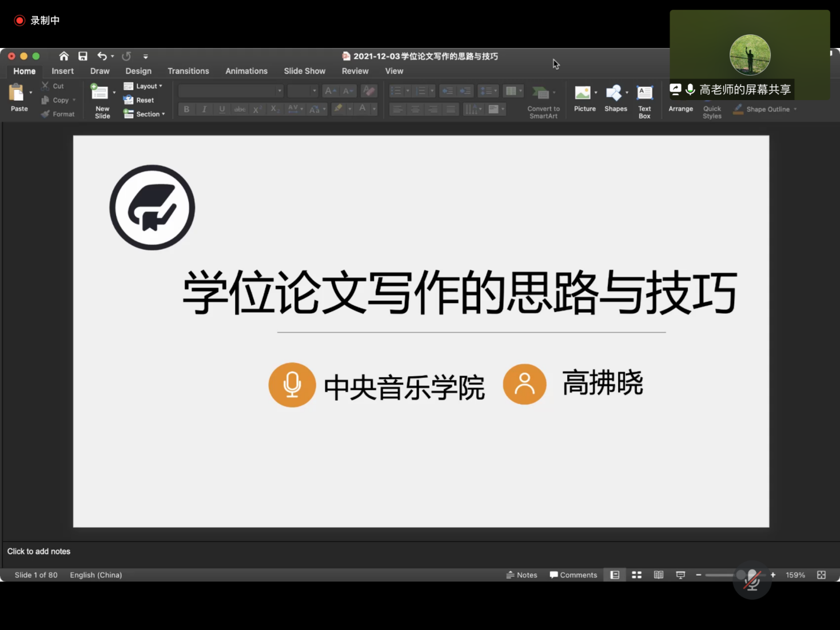Toggle the Notes pane in status bar

(x=521, y=575)
